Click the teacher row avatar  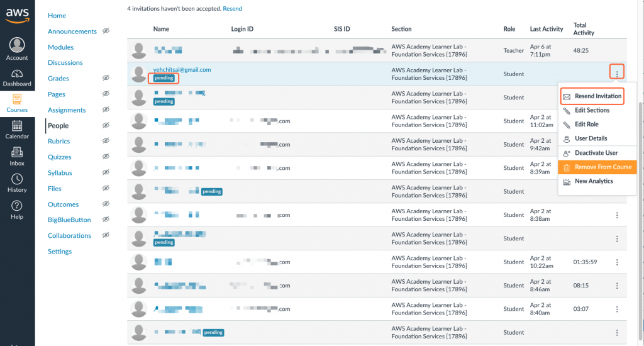pyautogui.click(x=139, y=50)
